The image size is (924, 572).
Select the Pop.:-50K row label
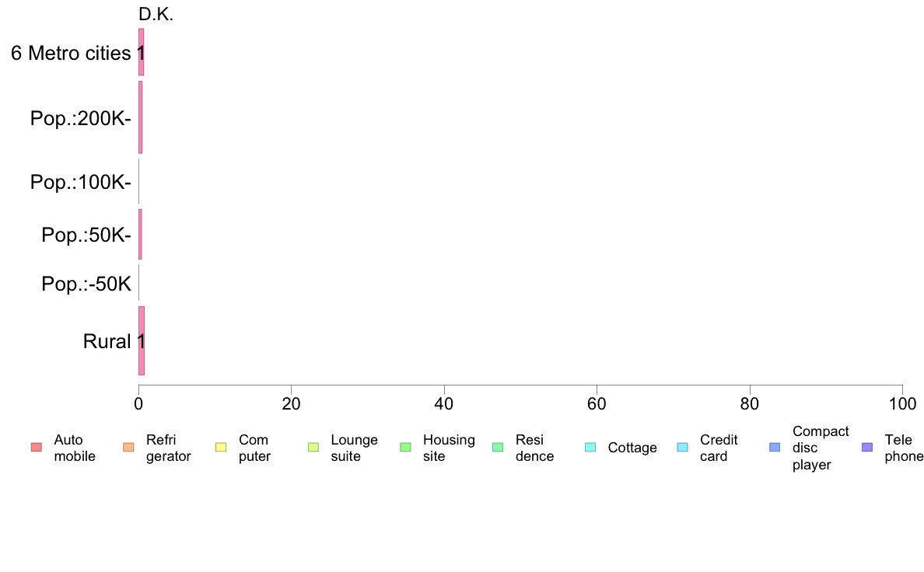click(86, 284)
